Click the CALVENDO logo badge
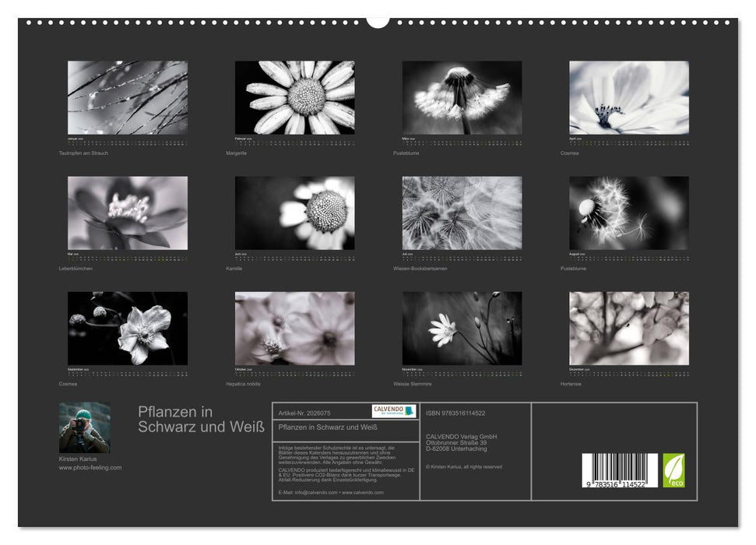This screenshot has height=545, width=756. click(393, 411)
